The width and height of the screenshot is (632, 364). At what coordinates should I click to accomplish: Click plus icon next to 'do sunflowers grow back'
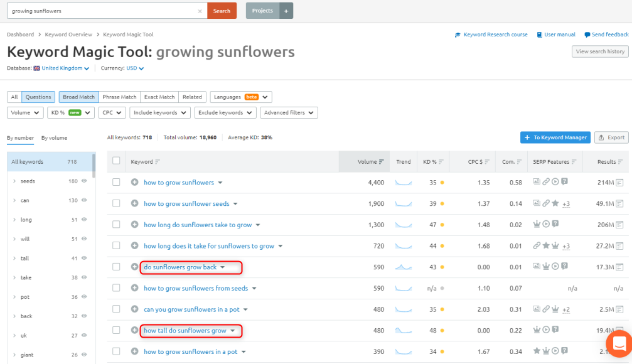coord(134,267)
